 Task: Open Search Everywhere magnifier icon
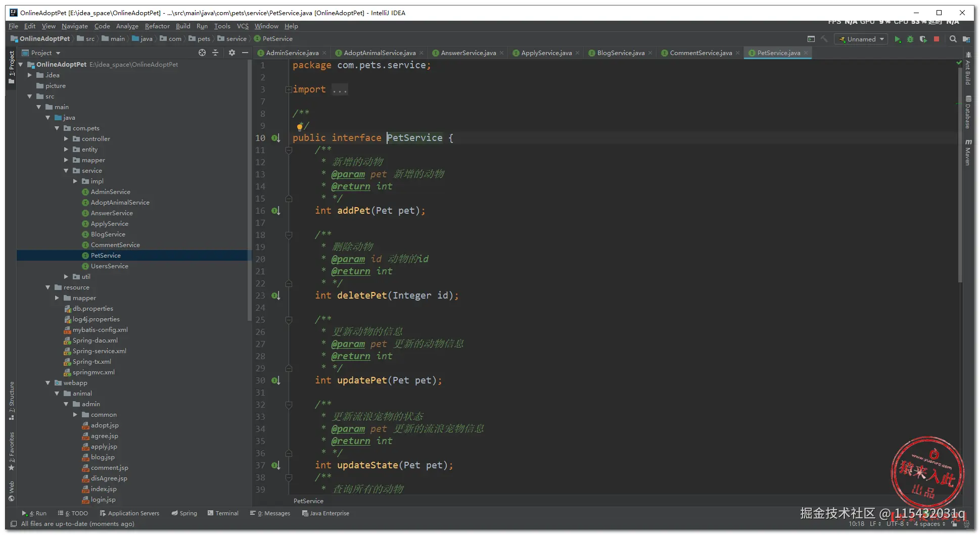coord(953,39)
